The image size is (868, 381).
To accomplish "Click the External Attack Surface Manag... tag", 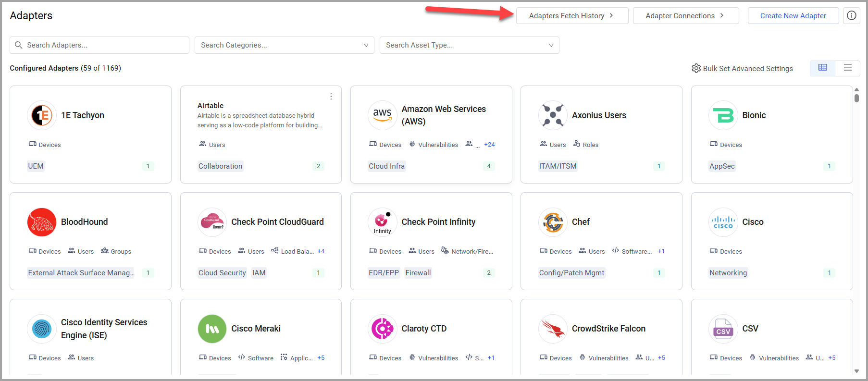I will (x=81, y=273).
